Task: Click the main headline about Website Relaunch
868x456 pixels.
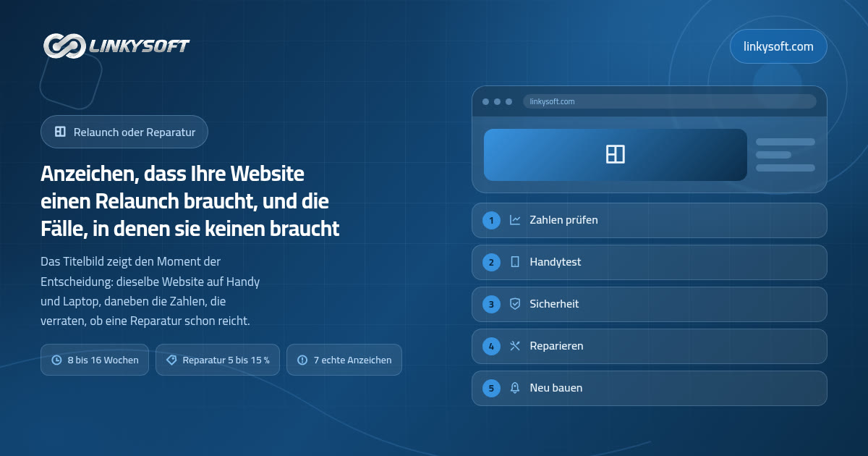Action: (x=190, y=202)
